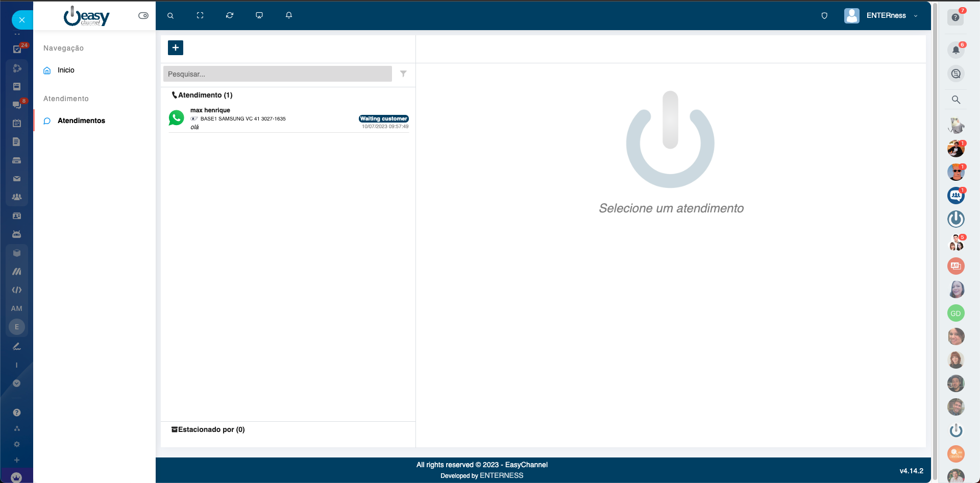Open the ENTERness user dropdown

[x=881, y=16]
